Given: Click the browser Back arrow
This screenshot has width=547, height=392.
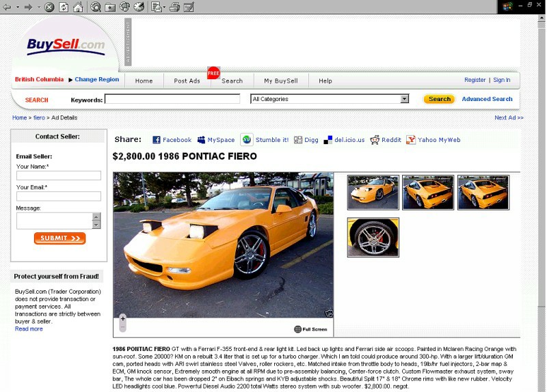Looking at the screenshot, I should point(7,7).
